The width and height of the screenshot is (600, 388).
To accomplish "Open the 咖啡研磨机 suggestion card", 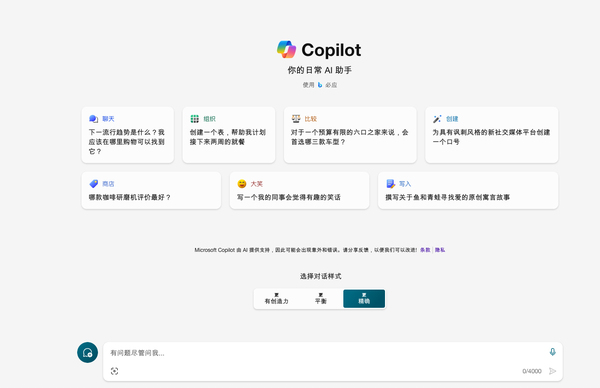I will point(151,190).
